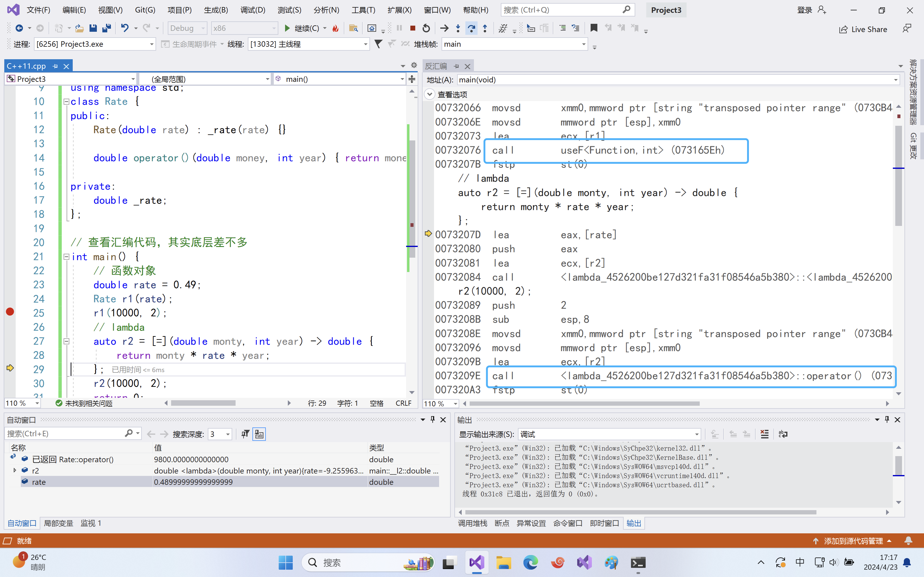Image resolution: width=924 pixels, height=577 pixels.
Task: Expand the r2 variable row
Action: pyautogui.click(x=14, y=470)
